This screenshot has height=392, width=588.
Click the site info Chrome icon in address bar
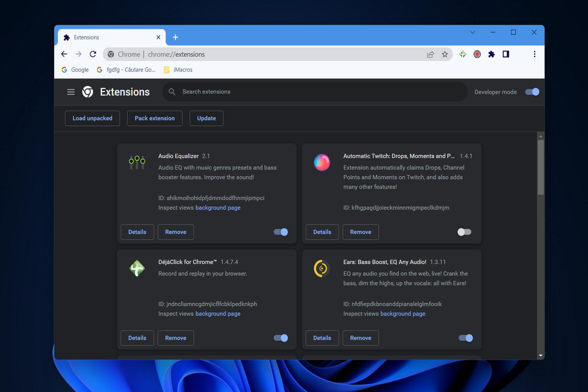111,54
